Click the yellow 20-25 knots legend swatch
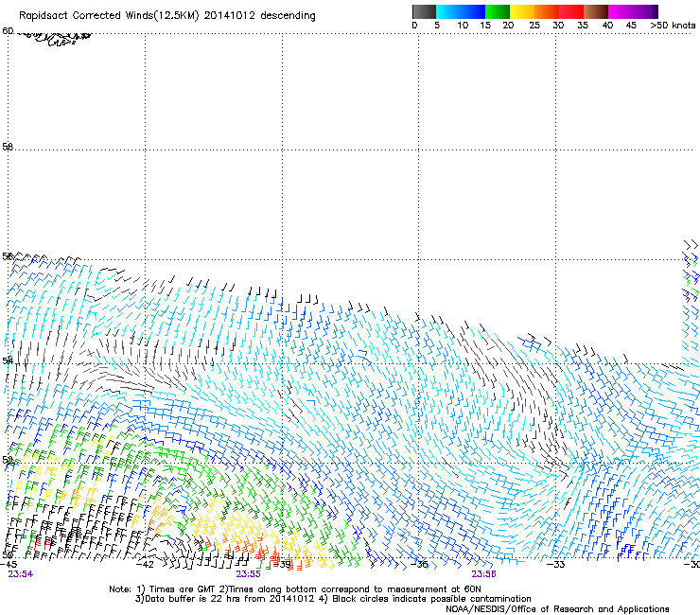Screen dimensions: 700x615 tap(522, 11)
